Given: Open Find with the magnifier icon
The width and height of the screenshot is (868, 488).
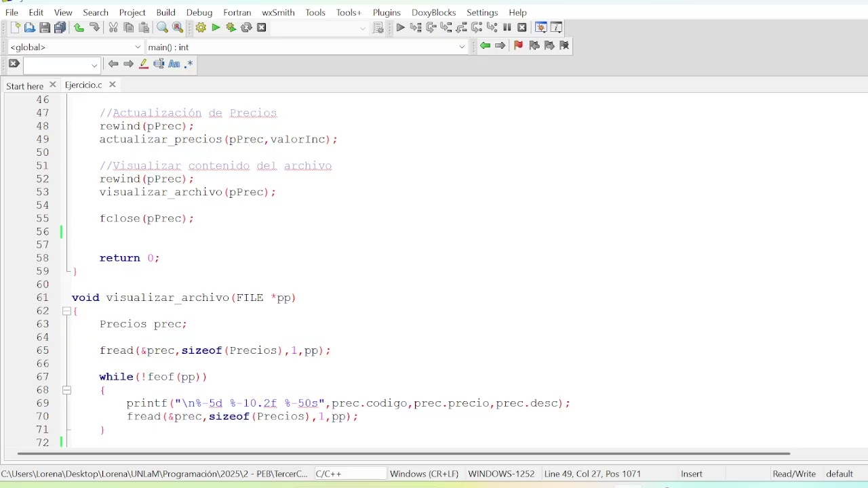Looking at the screenshot, I should click(162, 28).
